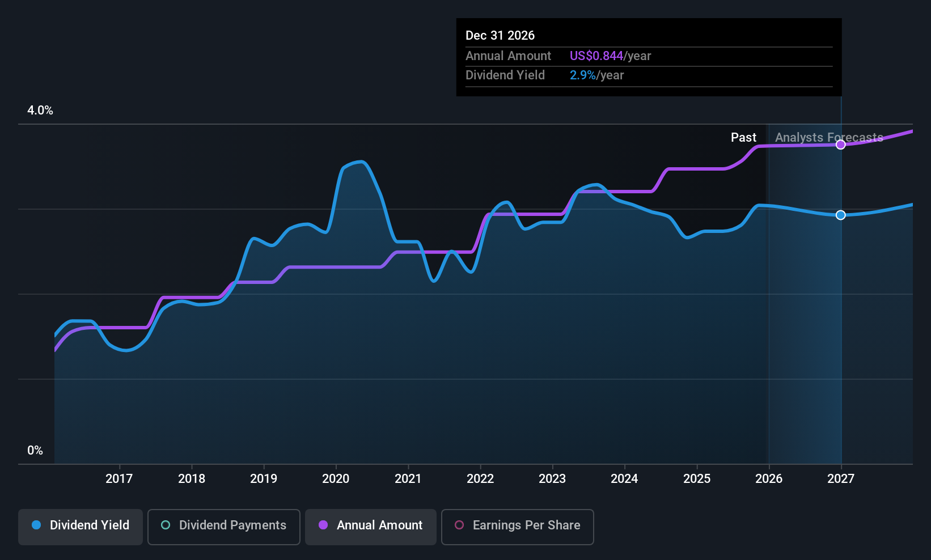Click the US$0.844/year value in the tooltip
Screen dimensions: 931x560
click(x=610, y=56)
